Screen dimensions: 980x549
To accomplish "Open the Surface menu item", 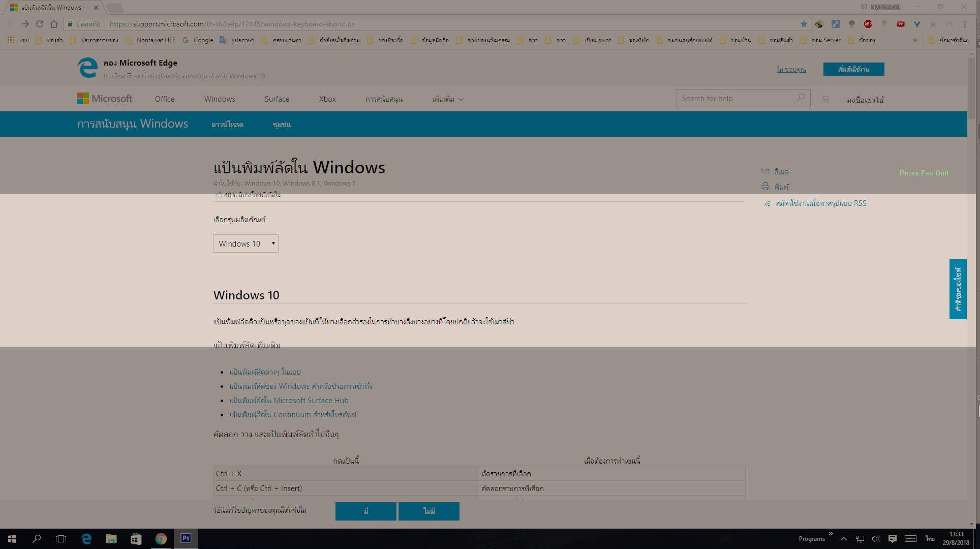I will pyautogui.click(x=277, y=99).
